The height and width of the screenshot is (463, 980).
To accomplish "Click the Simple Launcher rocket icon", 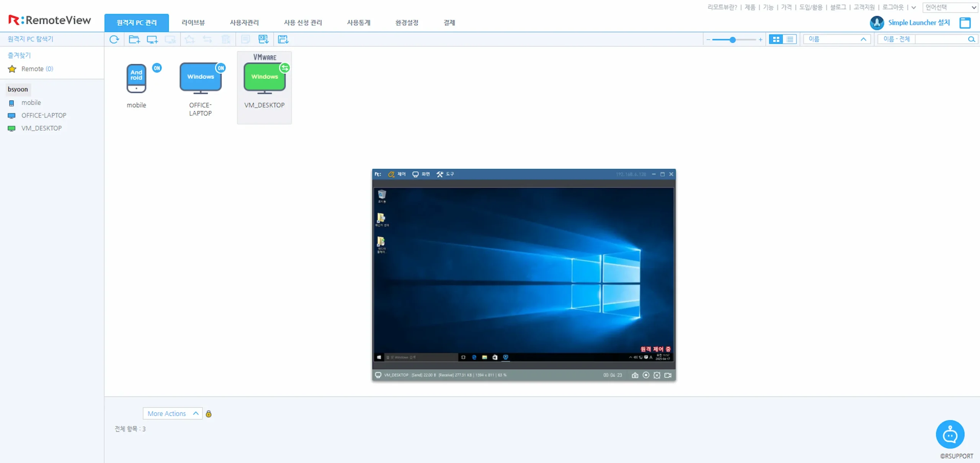I will (x=877, y=23).
